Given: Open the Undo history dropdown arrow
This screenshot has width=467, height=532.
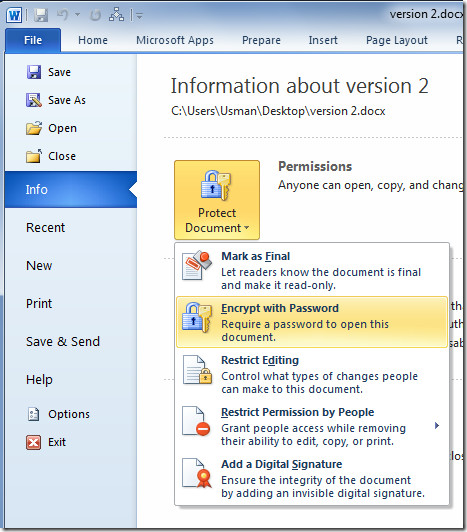Looking at the screenshot, I should pyautogui.click(x=78, y=15).
